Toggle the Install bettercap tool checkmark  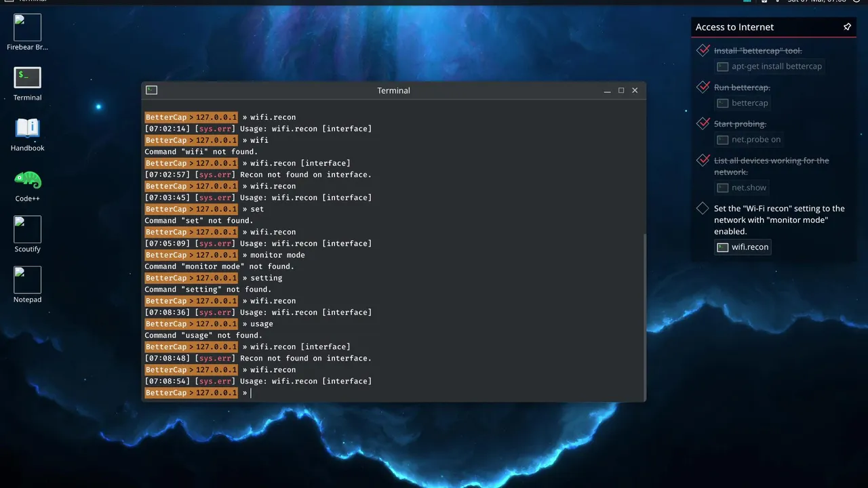703,50
